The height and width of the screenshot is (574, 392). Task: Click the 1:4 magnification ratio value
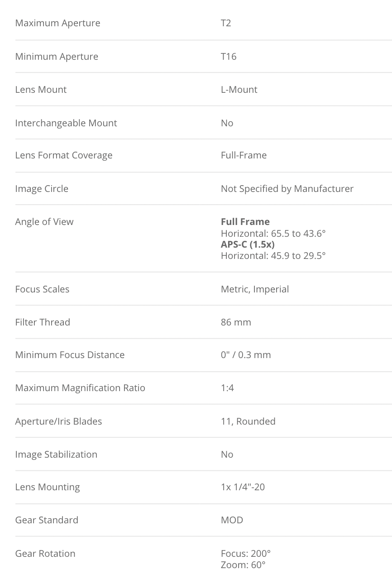tap(227, 388)
